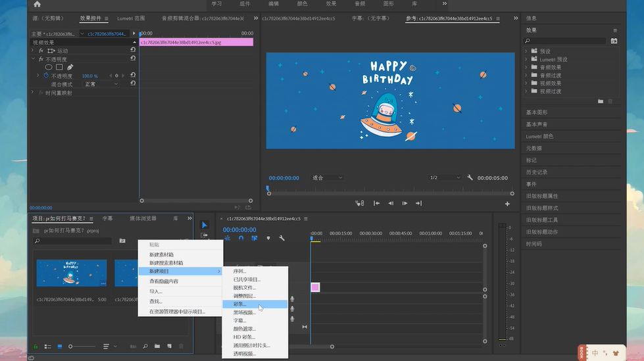
Task: Click the topmost voice-over microphone icon
Action: [292, 299]
